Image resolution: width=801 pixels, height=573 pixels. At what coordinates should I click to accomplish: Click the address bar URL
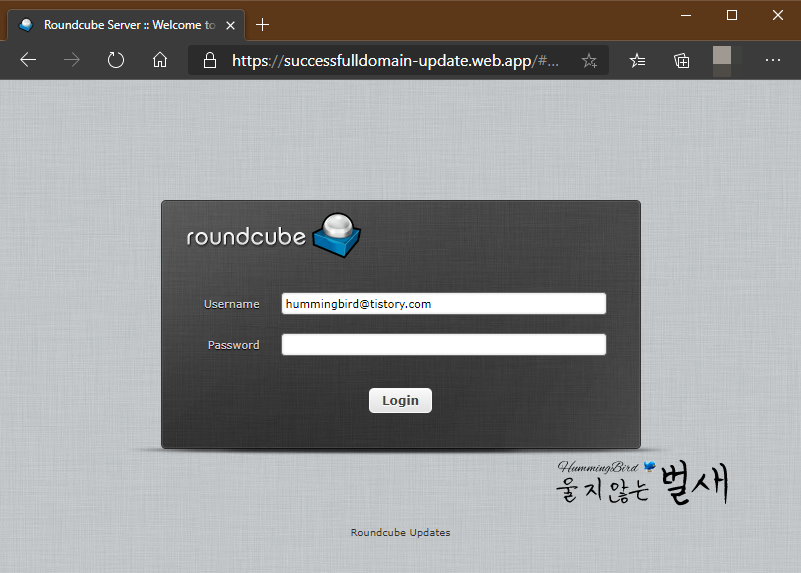tap(395, 61)
